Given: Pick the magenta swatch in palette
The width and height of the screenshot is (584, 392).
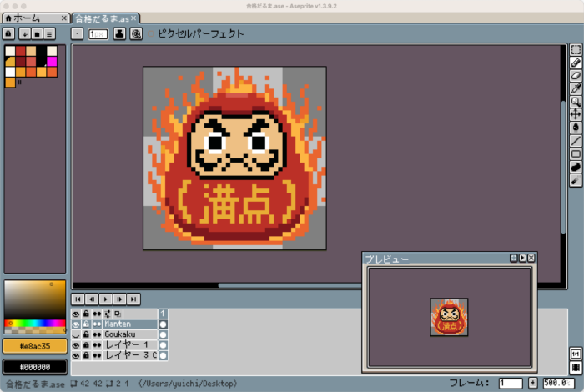Looking at the screenshot, I should click(52, 61).
